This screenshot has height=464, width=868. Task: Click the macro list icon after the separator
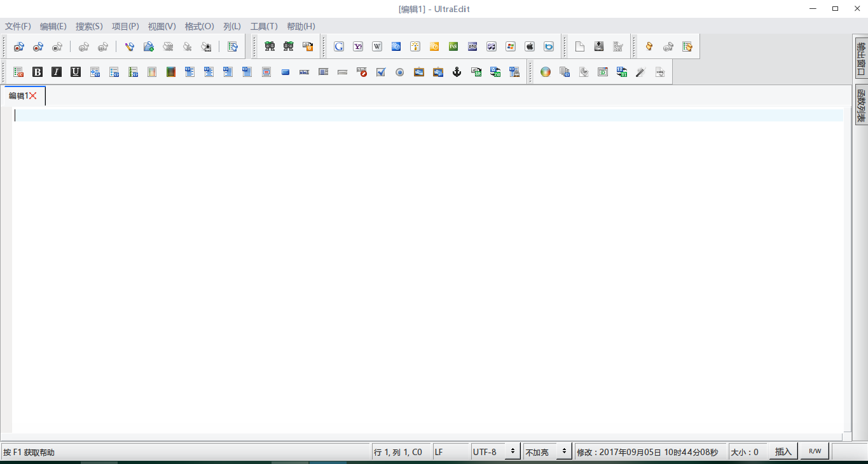233,46
